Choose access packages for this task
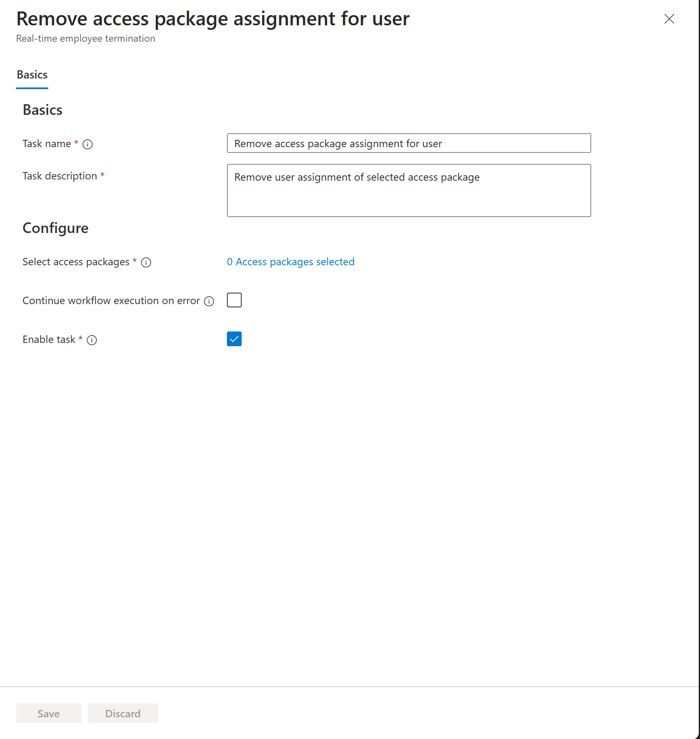The image size is (700, 739). click(x=291, y=262)
